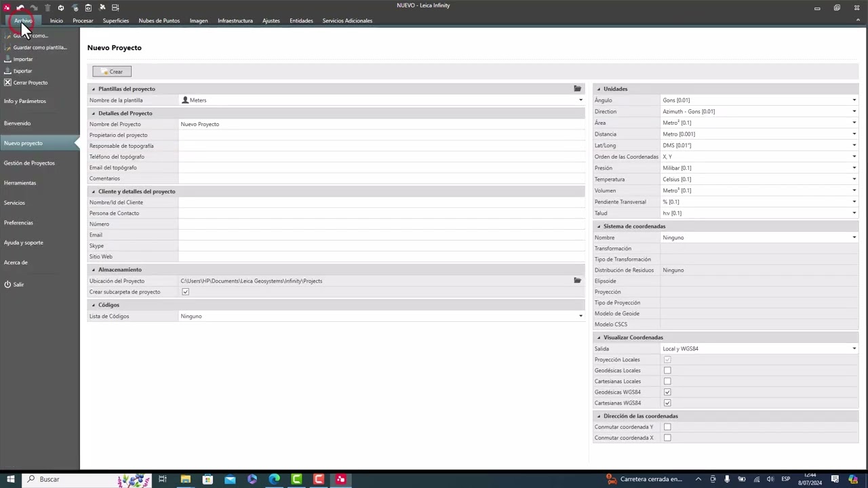Click the Undo arrow in the quick access toolbar
The width and height of the screenshot is (868, 488).
tap(20, 7)
